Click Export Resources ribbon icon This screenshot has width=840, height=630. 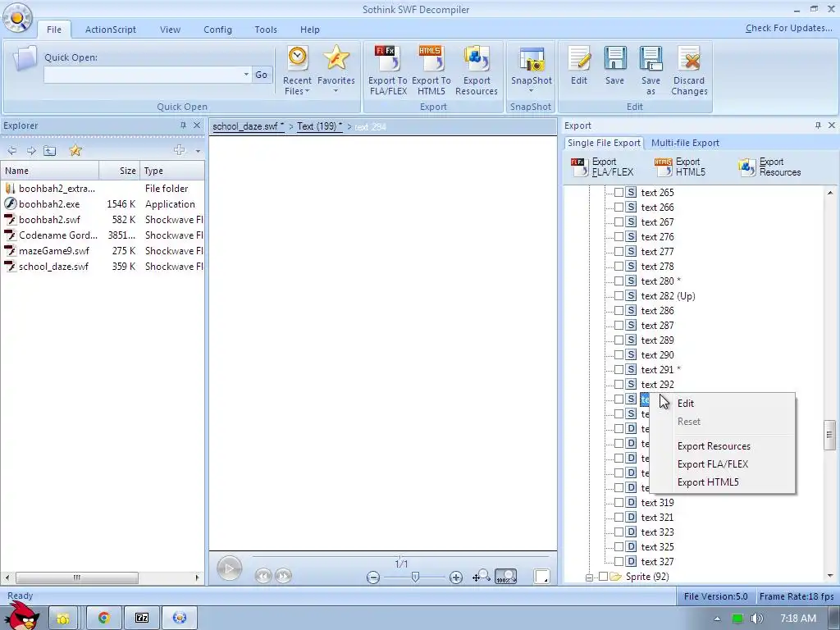pyautogui.click(x=477, y=58)
